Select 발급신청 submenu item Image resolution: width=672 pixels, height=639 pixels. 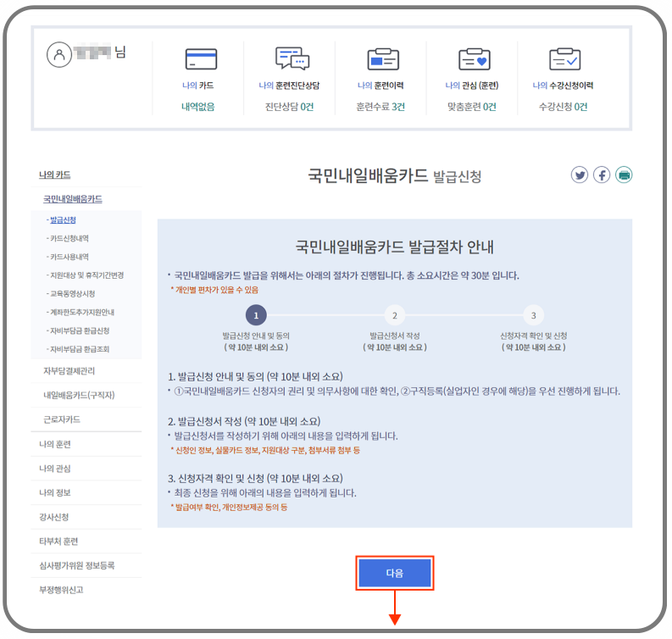63,219
